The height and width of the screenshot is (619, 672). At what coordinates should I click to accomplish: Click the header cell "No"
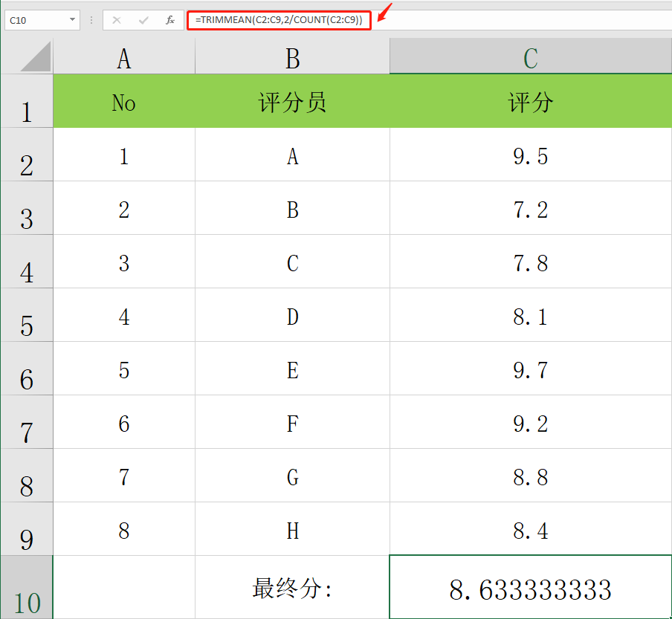124,101
